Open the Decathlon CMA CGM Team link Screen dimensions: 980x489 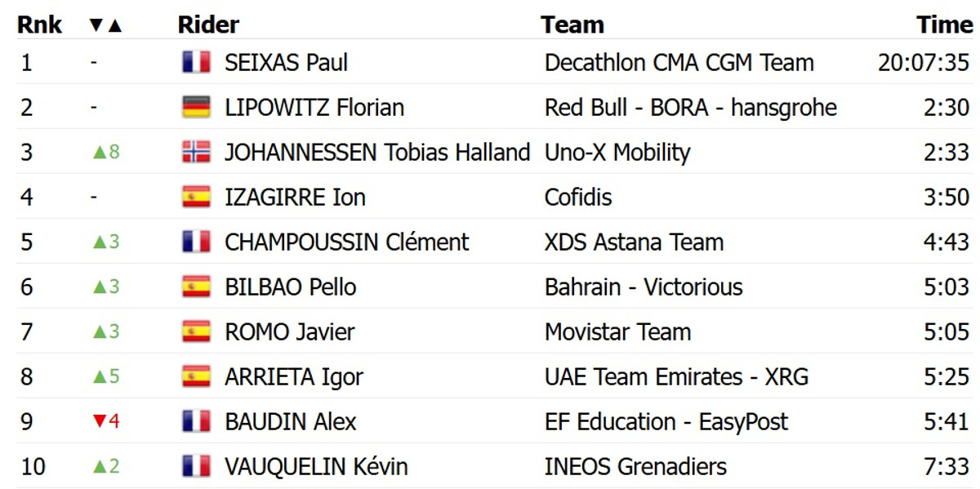pos(679,63)
